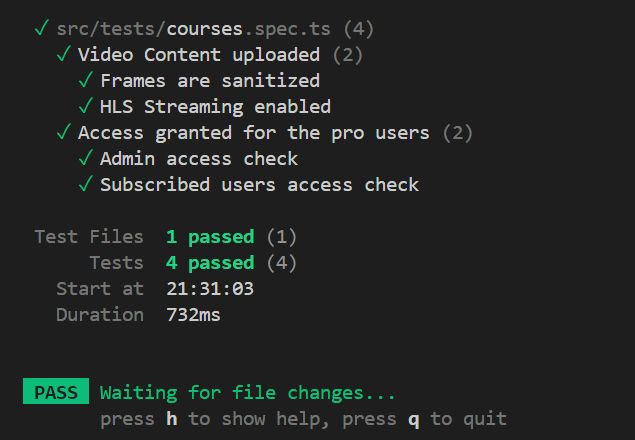This screenshot has height=440, width=635.
Task: Click the checkmark before HLS Streaming enabled
Action: coord(85,106)
